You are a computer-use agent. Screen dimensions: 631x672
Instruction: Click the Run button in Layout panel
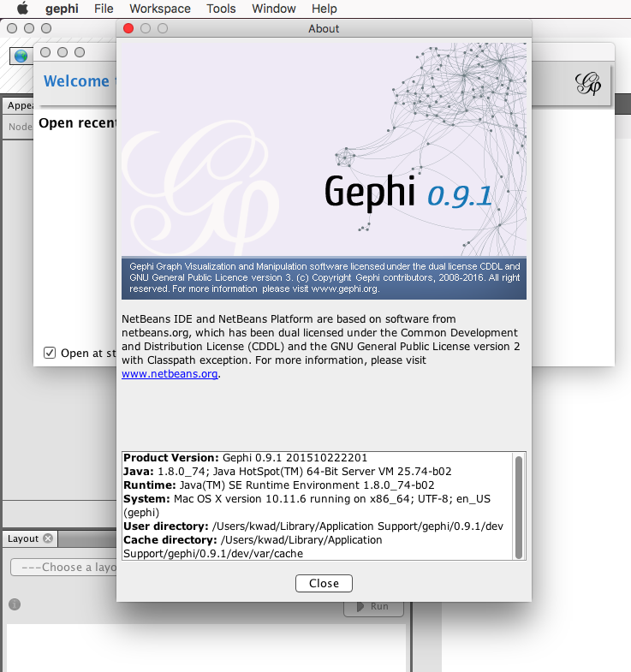point(373,607)
